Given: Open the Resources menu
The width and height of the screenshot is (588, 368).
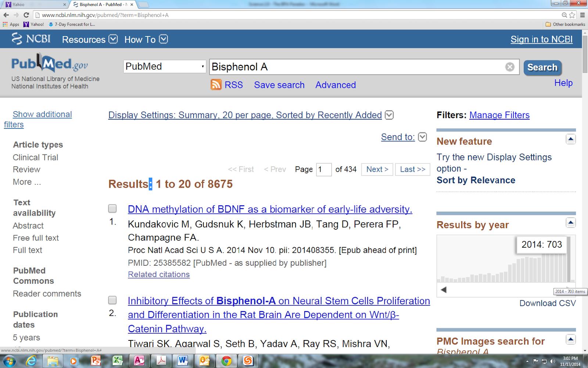Looking at the screenshot, I should (90, 39).
